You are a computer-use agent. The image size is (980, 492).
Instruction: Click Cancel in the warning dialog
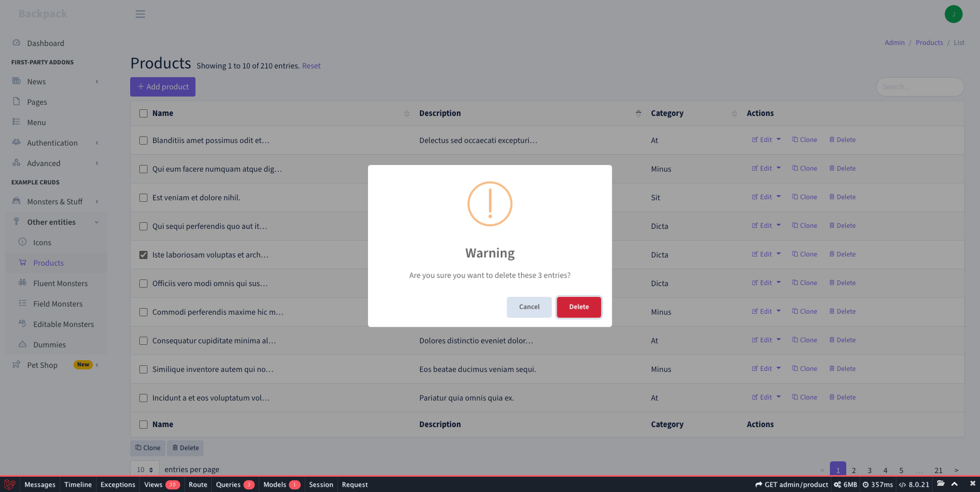(x=529, y=307)
